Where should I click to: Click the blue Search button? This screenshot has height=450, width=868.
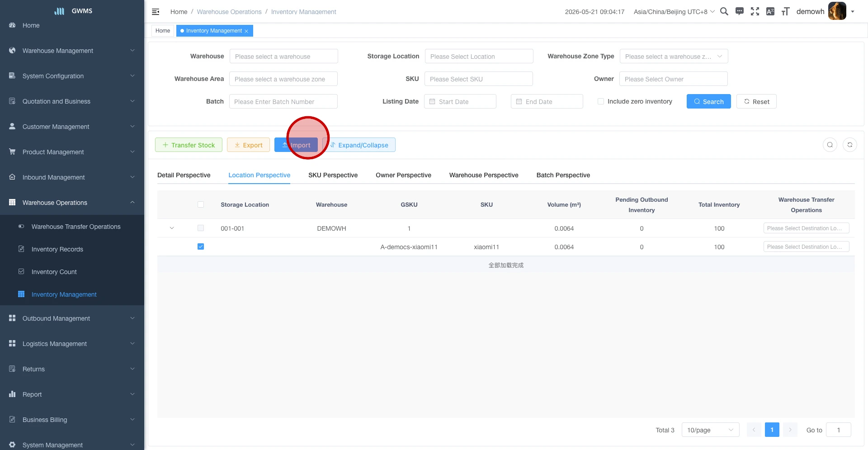(708, 101)
